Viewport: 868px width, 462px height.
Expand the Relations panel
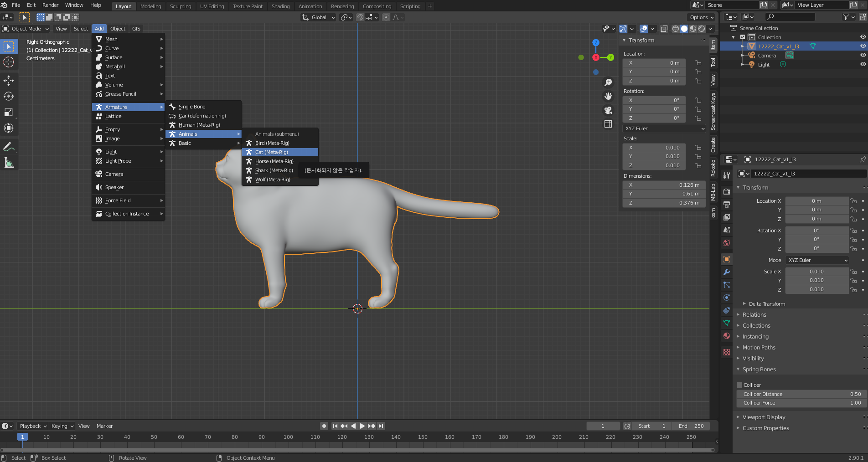[754, 315]
